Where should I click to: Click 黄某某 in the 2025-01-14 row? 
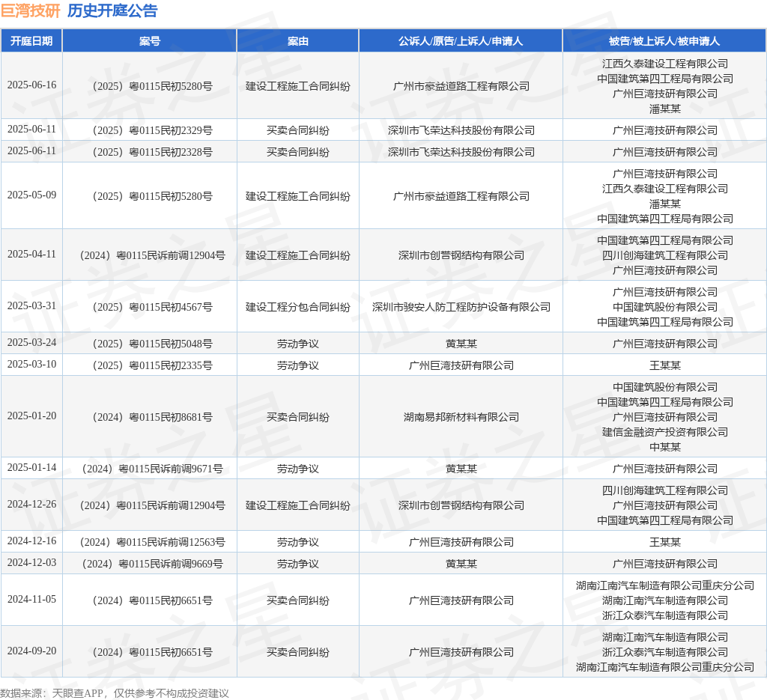pyautogui.click(x=461, y=469)
